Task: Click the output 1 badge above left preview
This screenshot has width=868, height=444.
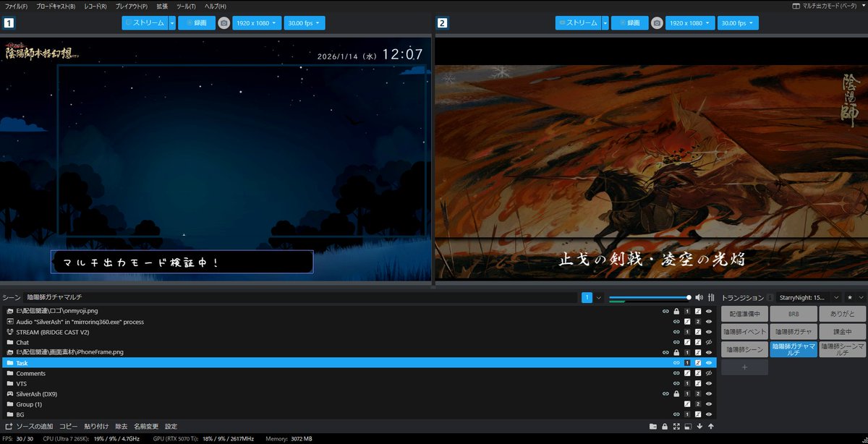Action: tap(9, 23)
